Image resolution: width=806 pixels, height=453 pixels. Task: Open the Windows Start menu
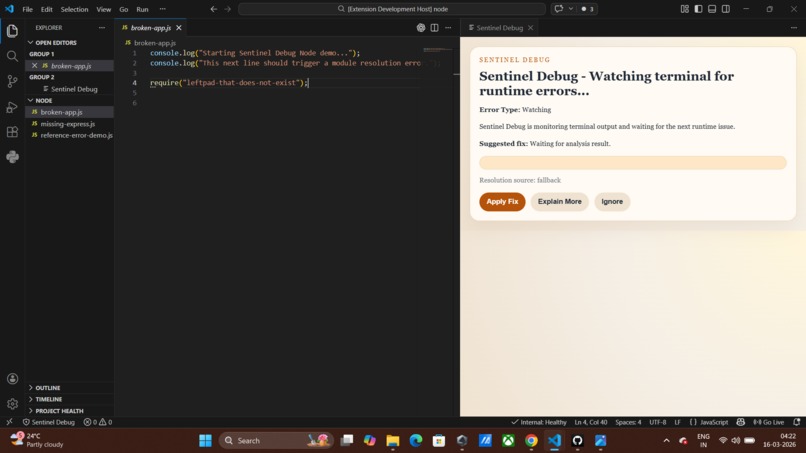[x=206, y=441]
